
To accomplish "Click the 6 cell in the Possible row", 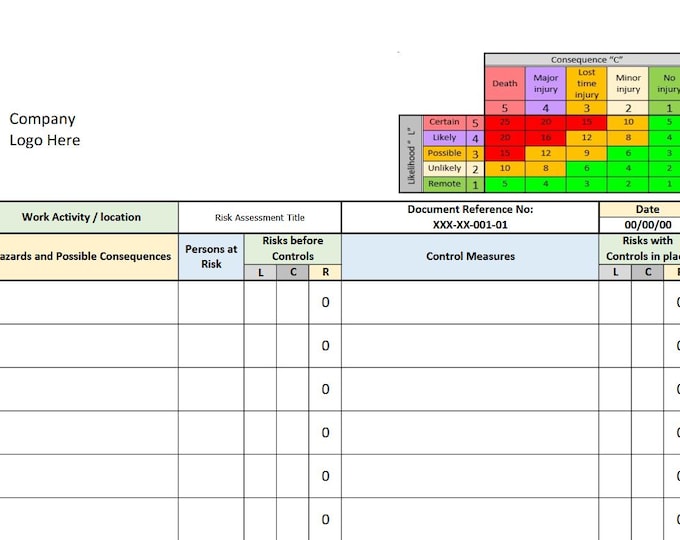I will point(628,153).
